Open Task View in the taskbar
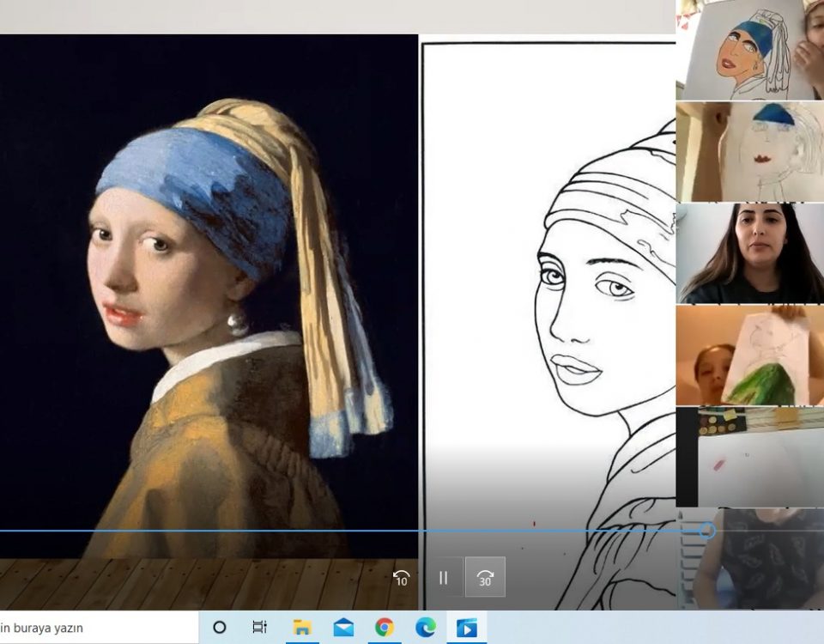 pyautogui.click(x=260, y=628)
